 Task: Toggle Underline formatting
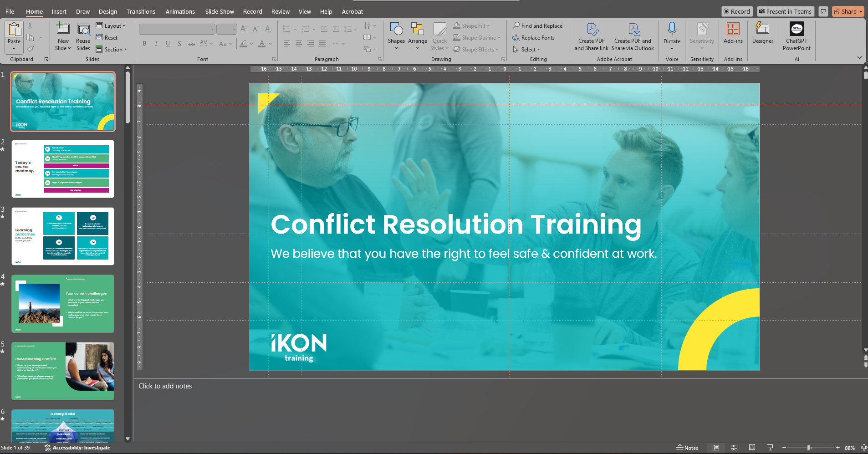tap(168, 44)
